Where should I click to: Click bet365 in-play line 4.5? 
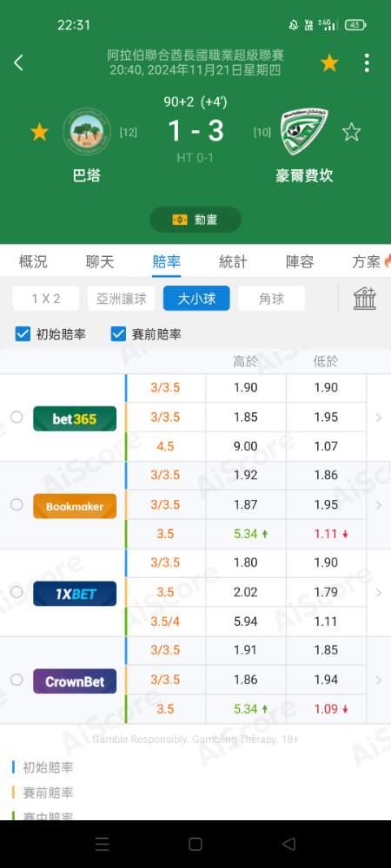(x=165, y=446)
